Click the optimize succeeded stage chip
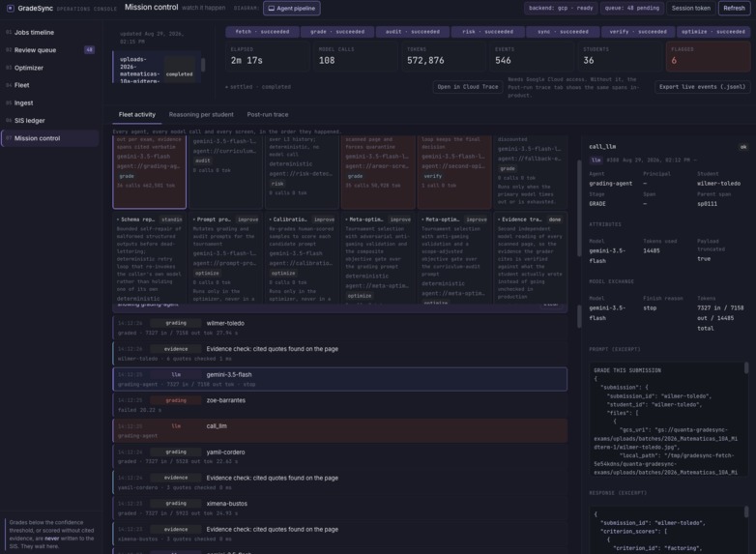Screen dimensions: 756x554 713,32
